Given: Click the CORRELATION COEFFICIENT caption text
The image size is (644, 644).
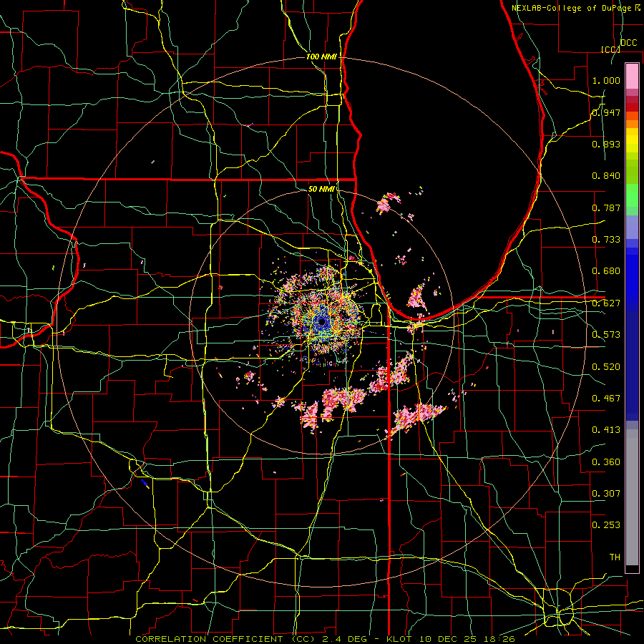Looking at the screenshot, I should coord(210,639).
